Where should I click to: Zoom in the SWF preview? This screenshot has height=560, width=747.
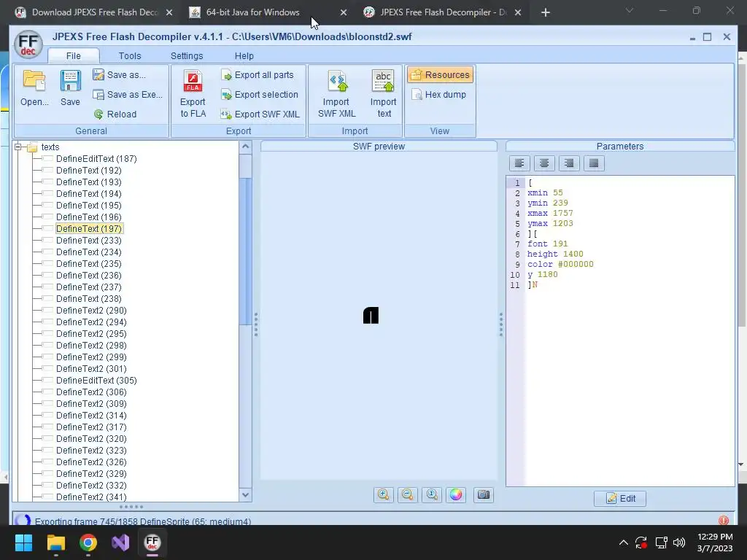[x=384, y=495]
